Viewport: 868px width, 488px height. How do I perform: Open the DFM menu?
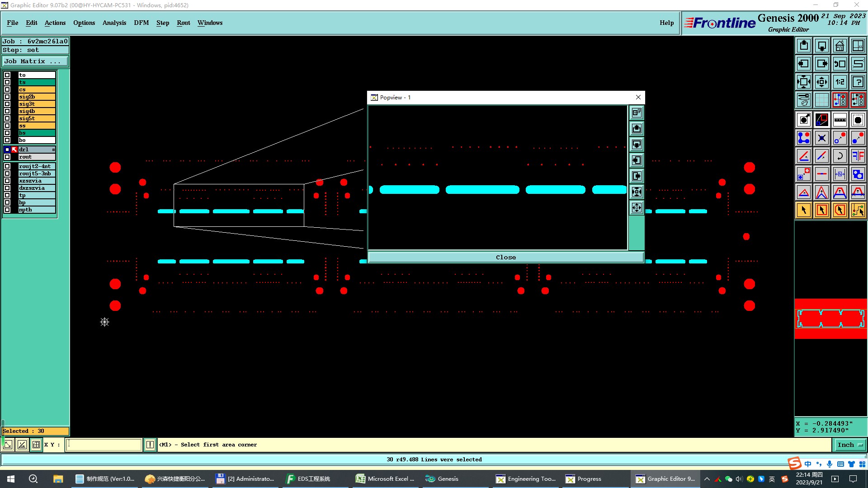point(141,23)
